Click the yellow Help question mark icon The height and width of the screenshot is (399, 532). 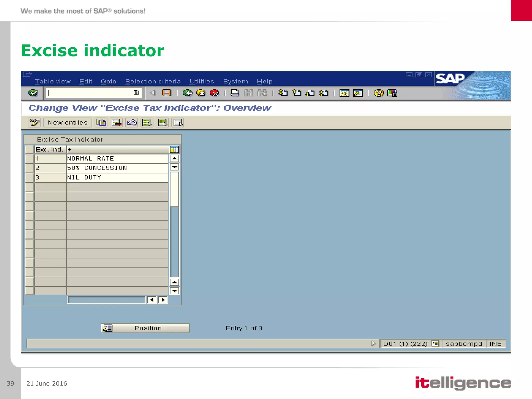point(378,93)
